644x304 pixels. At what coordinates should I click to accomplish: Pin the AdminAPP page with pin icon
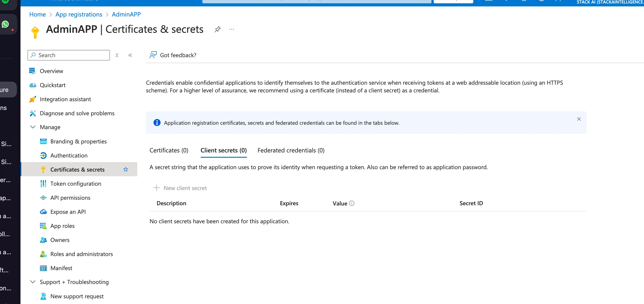217,29
